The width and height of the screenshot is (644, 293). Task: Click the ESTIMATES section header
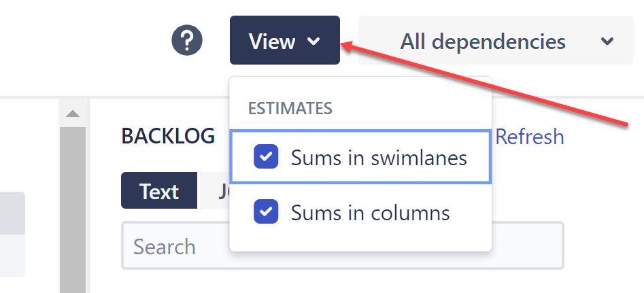click(x=290, y=108)
